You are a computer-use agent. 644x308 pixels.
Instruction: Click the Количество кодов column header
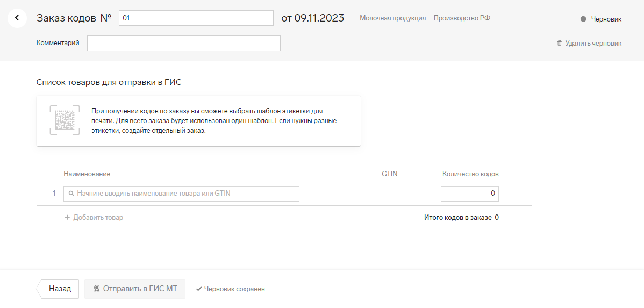(470, 174)
